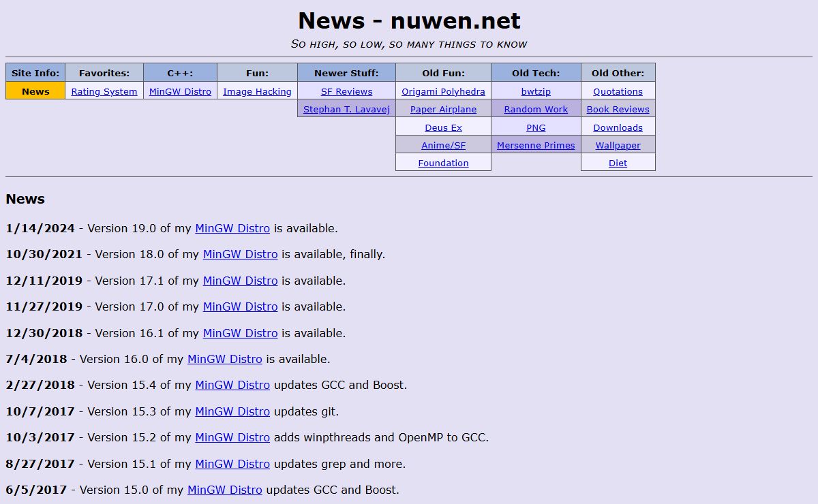Open MinGW Distro link in 12/11/2019 entry
The image size is (818, 504).
pos(240,281)
